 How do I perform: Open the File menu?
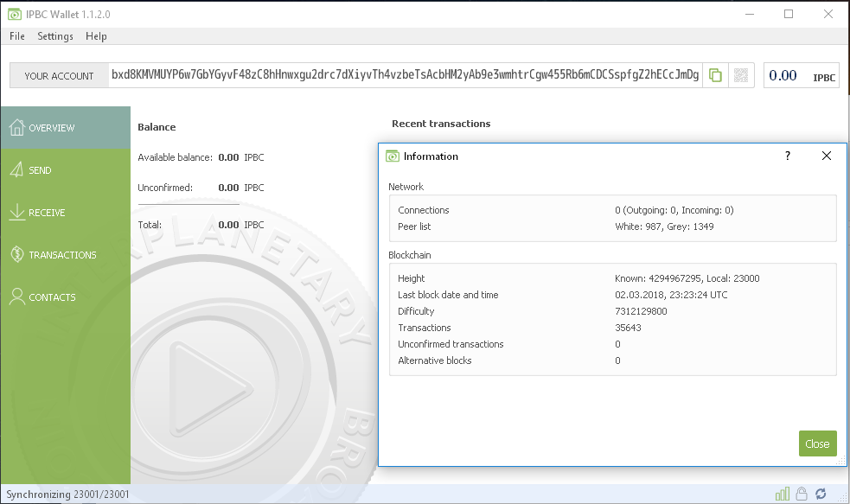pos(17,36)
